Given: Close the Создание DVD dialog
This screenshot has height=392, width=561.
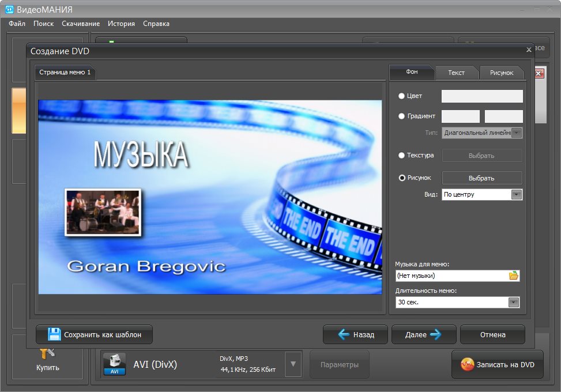Looking at the screenshot, I should [529, 50].
